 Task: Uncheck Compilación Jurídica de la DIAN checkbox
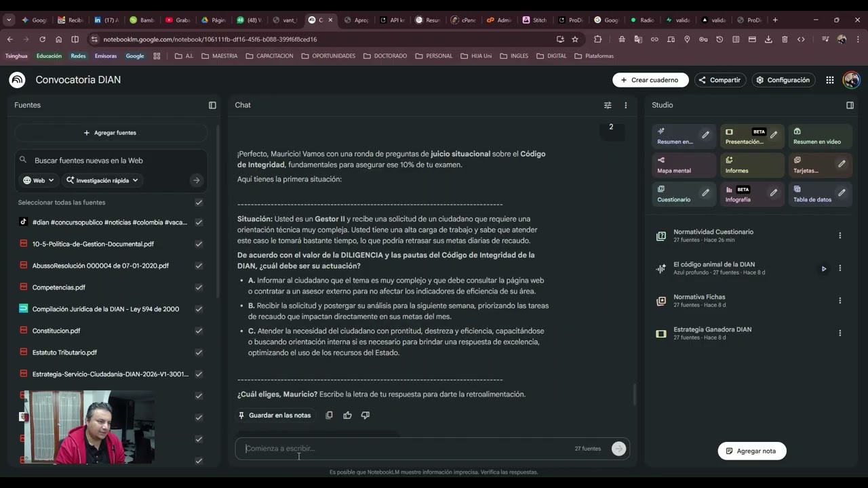(x=199, y=309)
